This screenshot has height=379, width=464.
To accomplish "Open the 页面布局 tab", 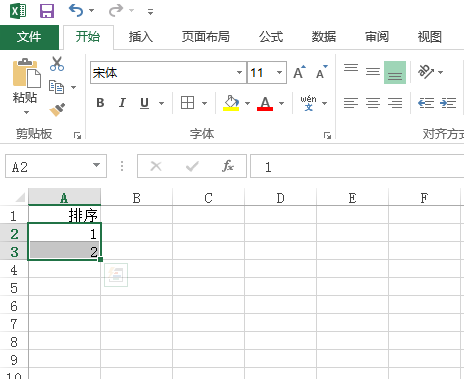I will [x=206, y=37].
